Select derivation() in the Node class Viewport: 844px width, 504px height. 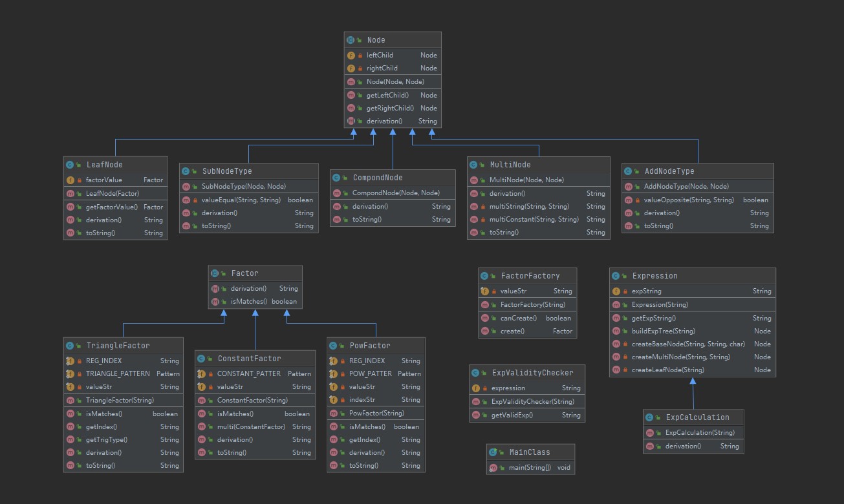(393, 121)
